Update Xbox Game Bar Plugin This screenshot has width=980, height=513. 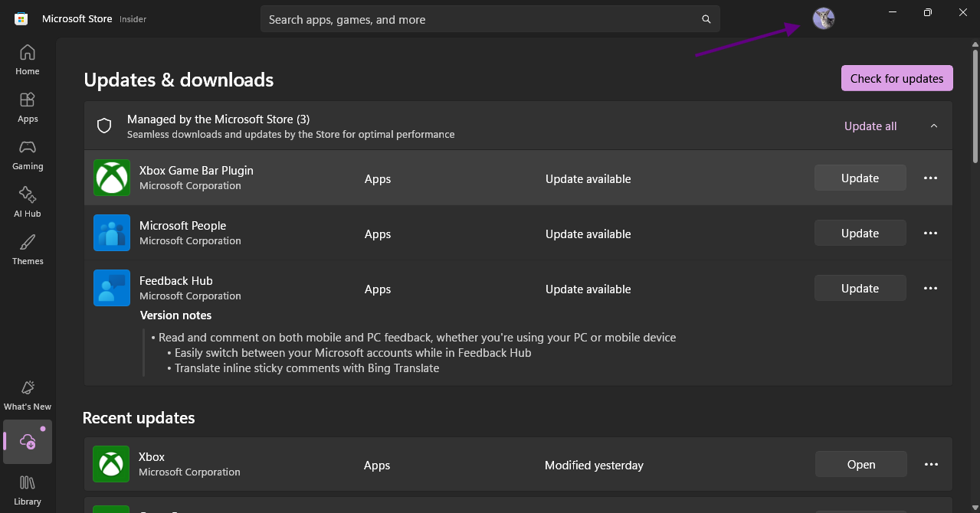tap(860, 178)
